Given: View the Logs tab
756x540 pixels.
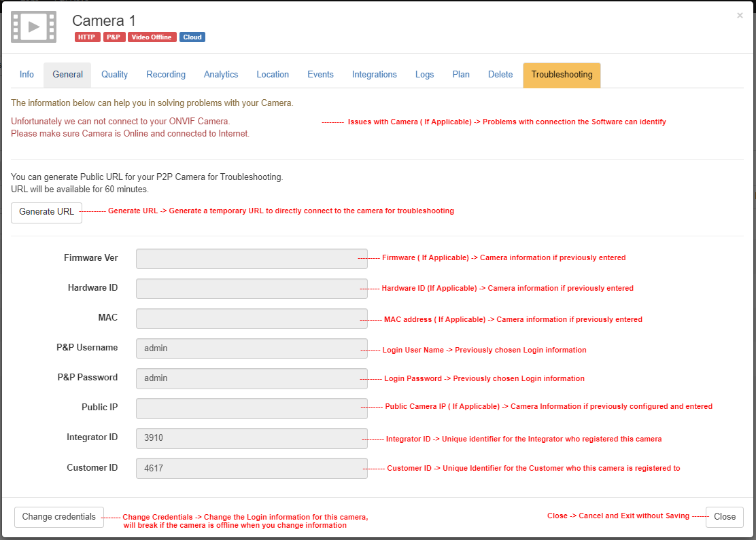Looking at the screenshot, I should [x=424, y=75].
